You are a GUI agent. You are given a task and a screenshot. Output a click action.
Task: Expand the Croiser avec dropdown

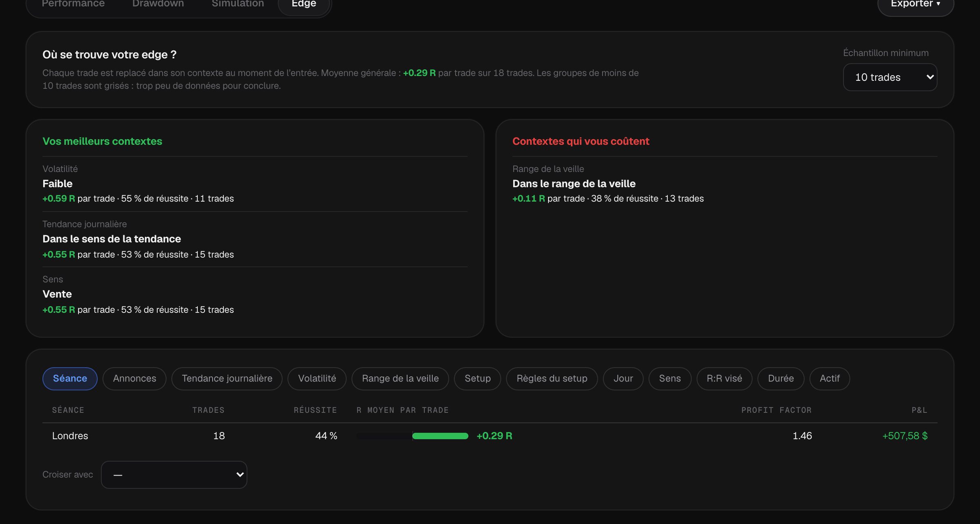pos(174,475)
